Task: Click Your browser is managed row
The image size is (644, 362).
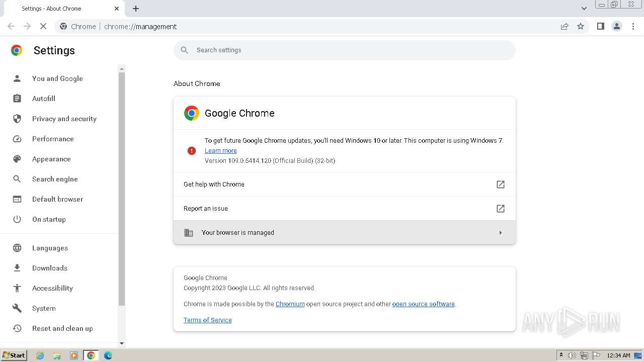Action: 345,233
